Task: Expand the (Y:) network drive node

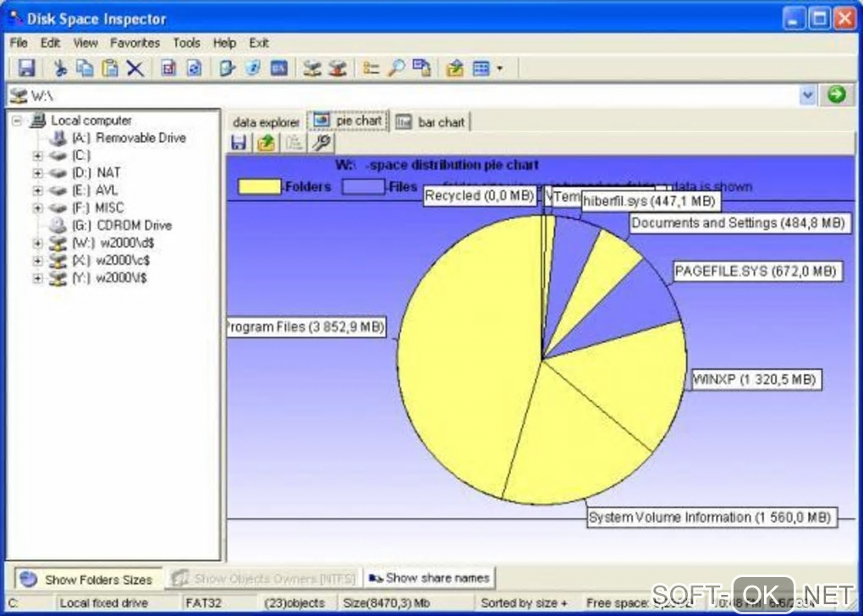Action: pyautogui.click(x=37, y=278)
